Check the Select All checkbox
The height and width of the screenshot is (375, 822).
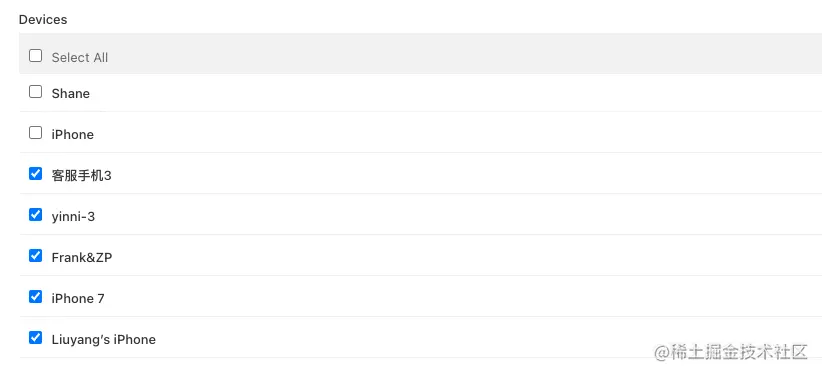36,56
